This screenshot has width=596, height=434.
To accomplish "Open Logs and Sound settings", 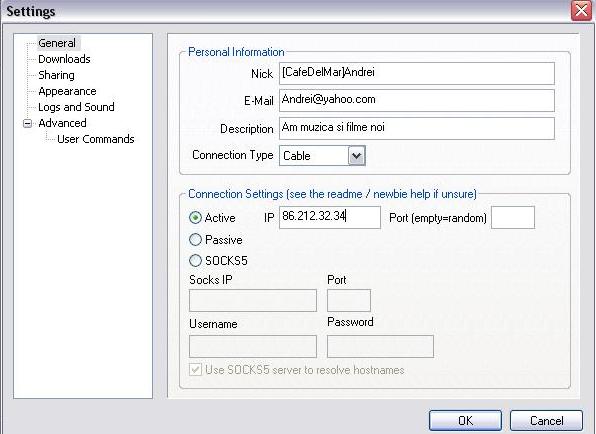I will pyautogui.click(x=76, y=107).
